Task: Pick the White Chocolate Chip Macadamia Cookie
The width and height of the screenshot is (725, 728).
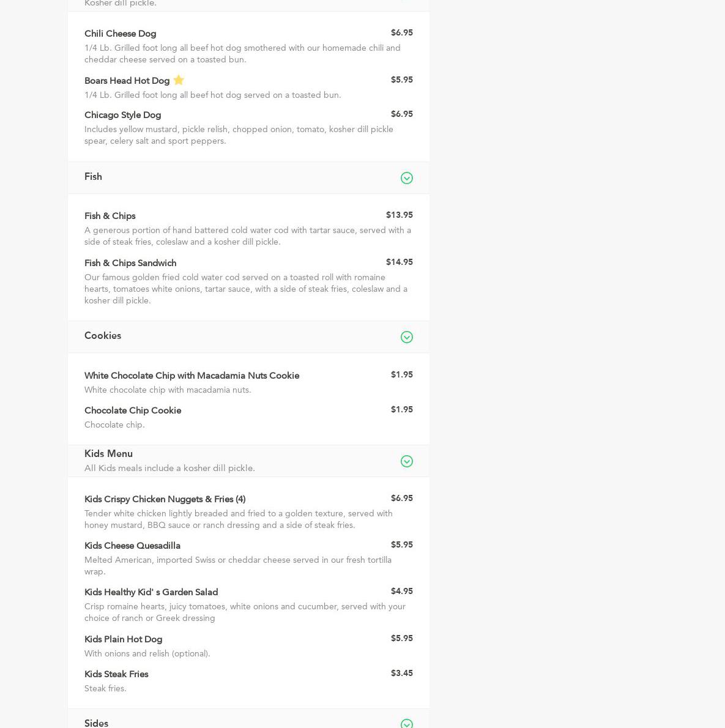Action: click(x=191, y=376)
